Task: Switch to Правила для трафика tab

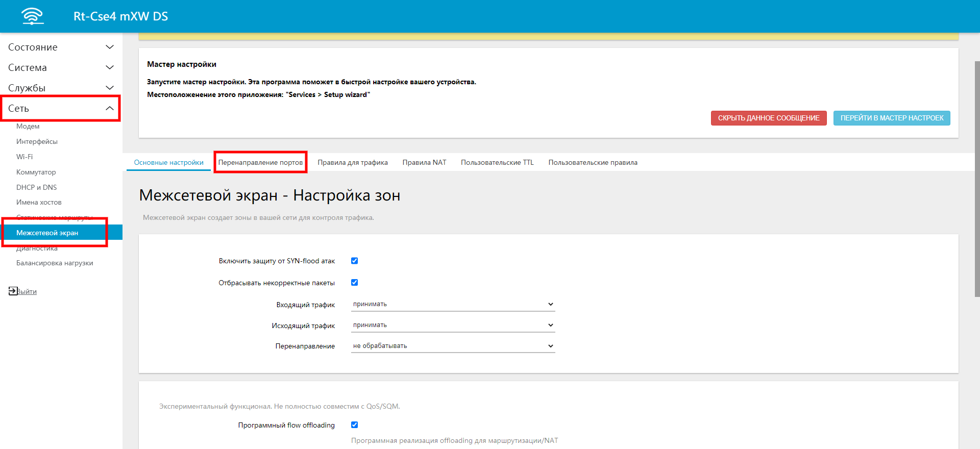Action: 353,162
